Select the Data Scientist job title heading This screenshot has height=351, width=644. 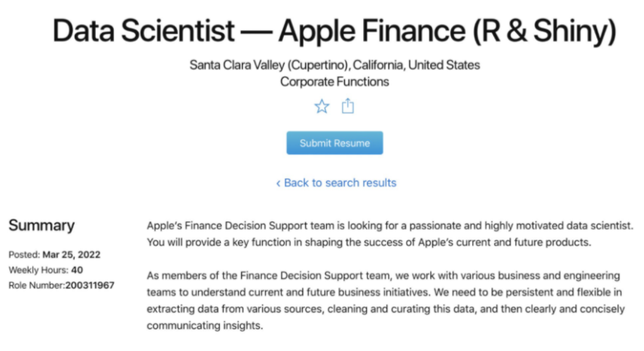pos(334,31)
